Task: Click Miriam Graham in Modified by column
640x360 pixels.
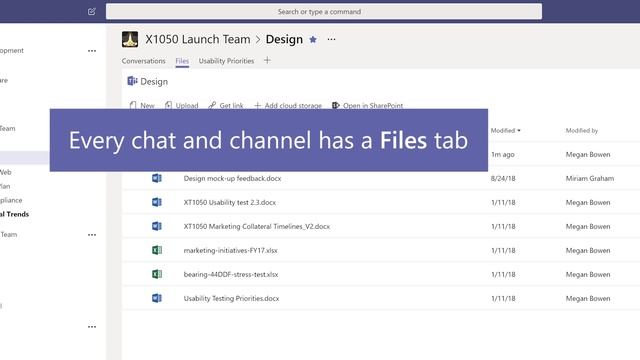Action: point(590,178)
